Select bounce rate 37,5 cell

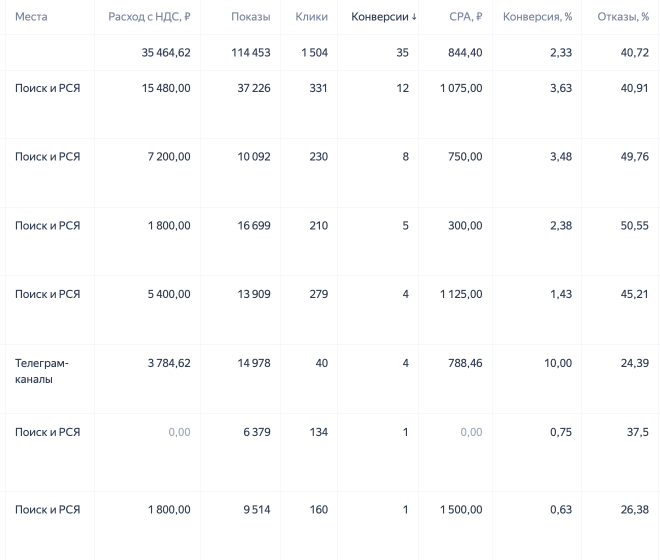point(637,432)
